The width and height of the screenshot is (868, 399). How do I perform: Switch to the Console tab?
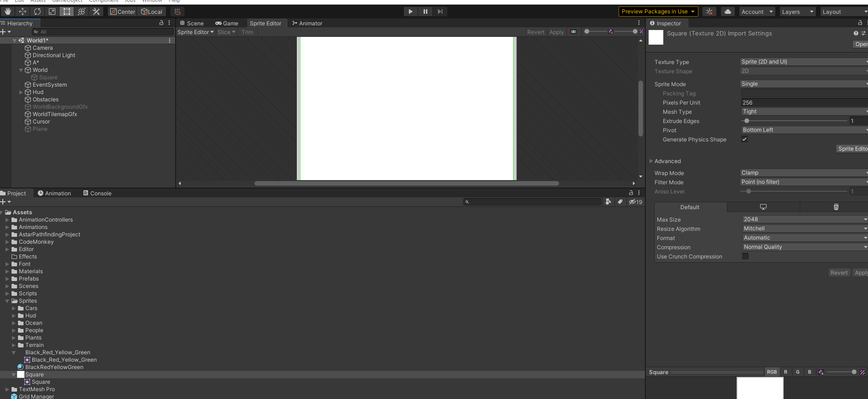(x=97, y=193)
